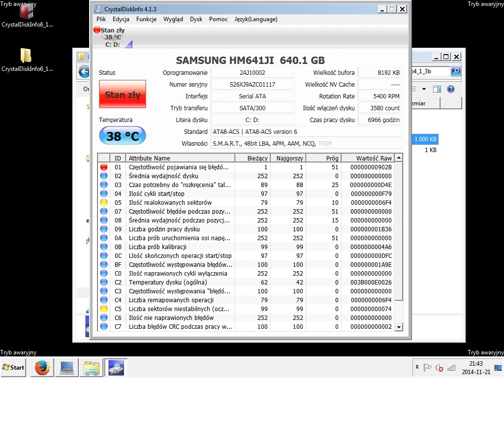
Task: Select the "Temperatury dysku (ogólna)" row
Action: click(246, 282)
